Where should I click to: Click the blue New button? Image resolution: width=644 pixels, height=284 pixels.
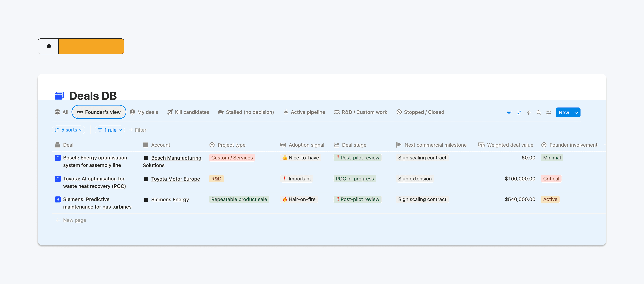click(563, 112)
